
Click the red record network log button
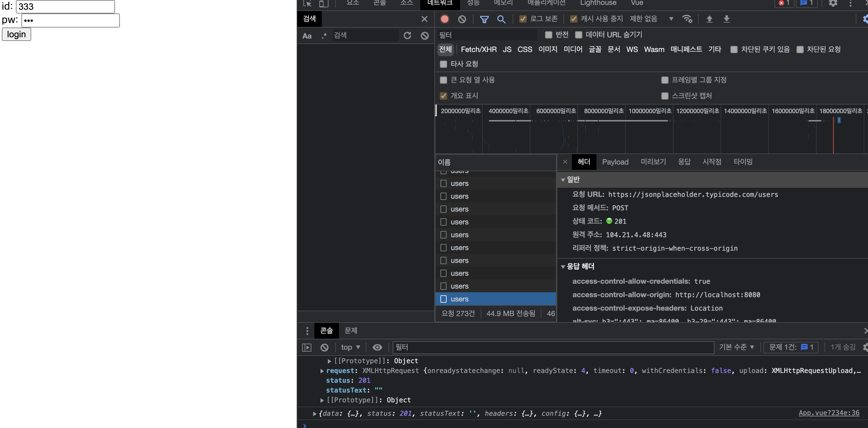444,19
